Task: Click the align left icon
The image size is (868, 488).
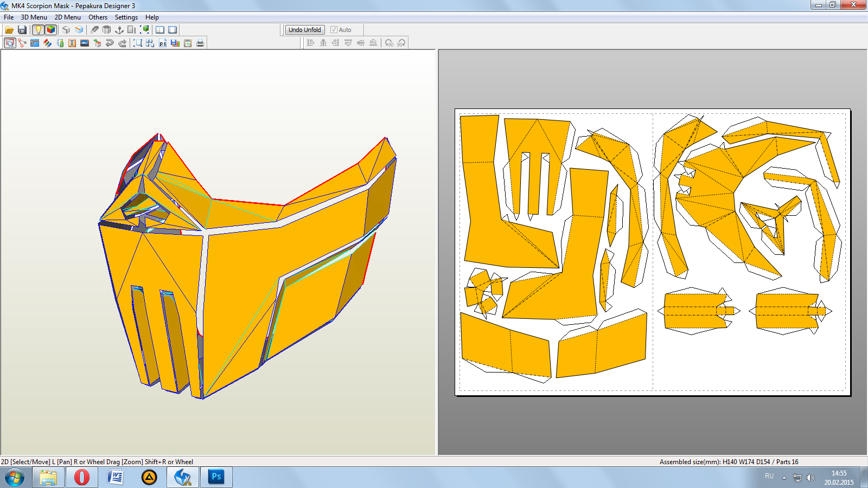Action: (x=311, y=43)
